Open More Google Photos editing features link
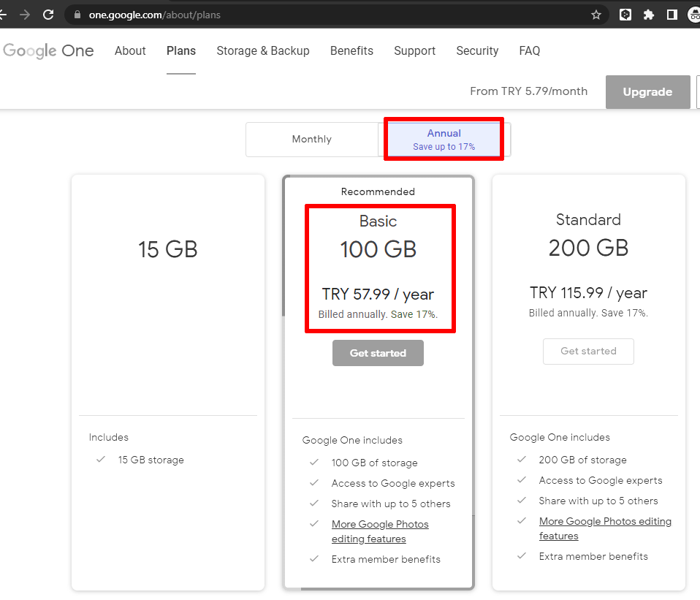700x600 pixels. [380, 531]
